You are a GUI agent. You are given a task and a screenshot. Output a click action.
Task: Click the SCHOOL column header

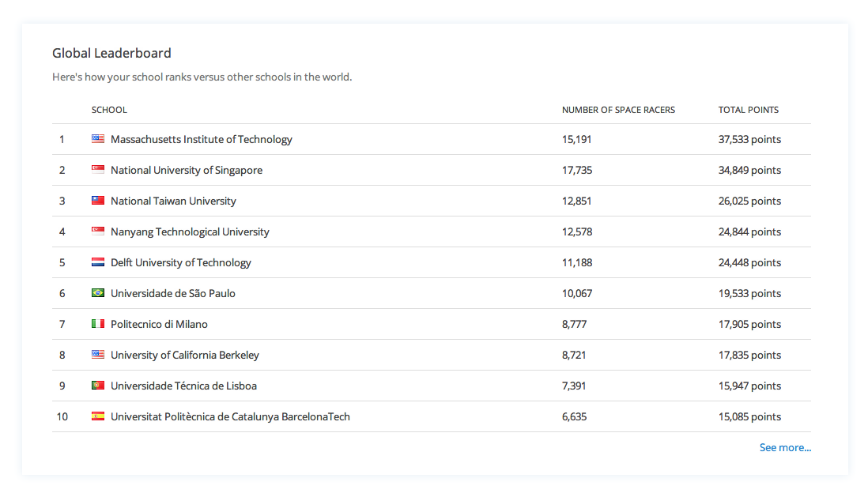point(109,110)
